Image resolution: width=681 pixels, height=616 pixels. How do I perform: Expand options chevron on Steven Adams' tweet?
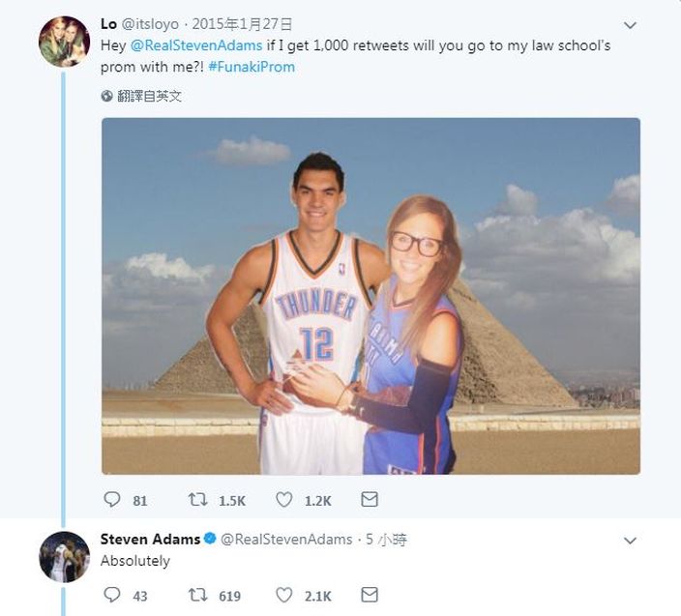(630, 541)
